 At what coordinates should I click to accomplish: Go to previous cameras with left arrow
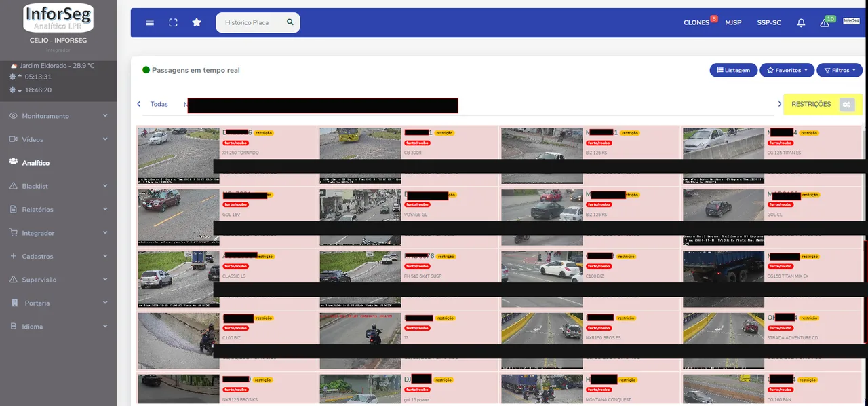pos(139,104)
